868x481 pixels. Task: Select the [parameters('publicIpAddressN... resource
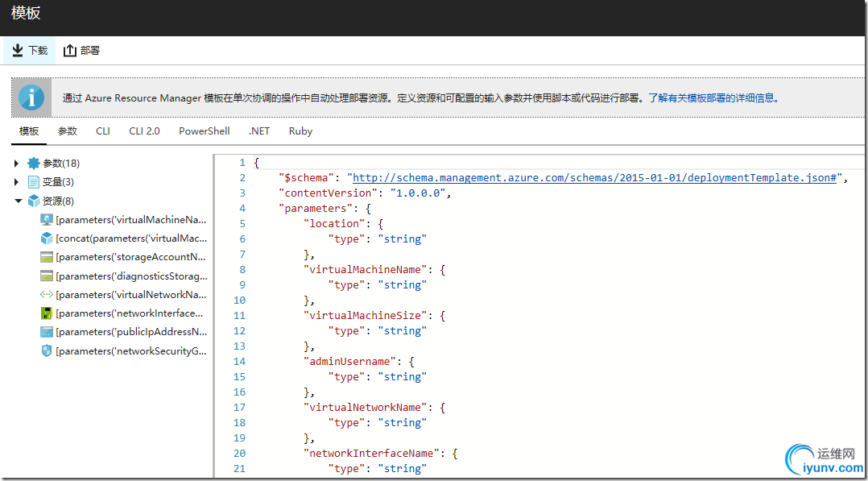point(132,332)
